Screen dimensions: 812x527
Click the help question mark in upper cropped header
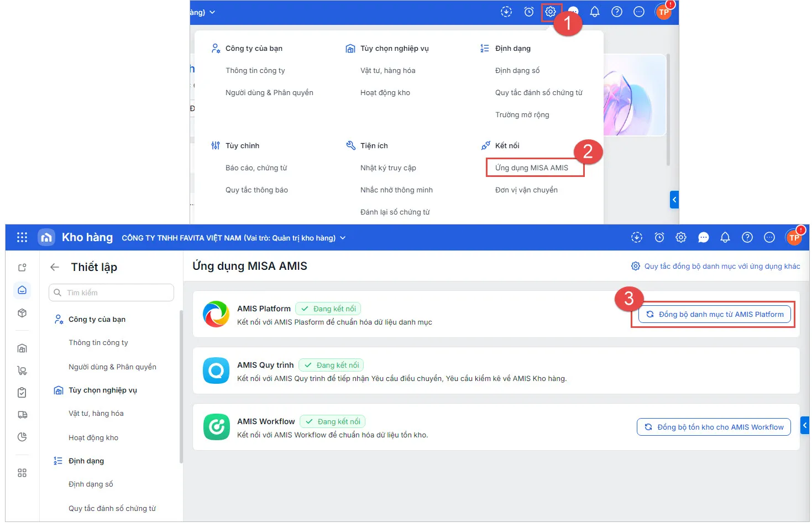point(617,12)
